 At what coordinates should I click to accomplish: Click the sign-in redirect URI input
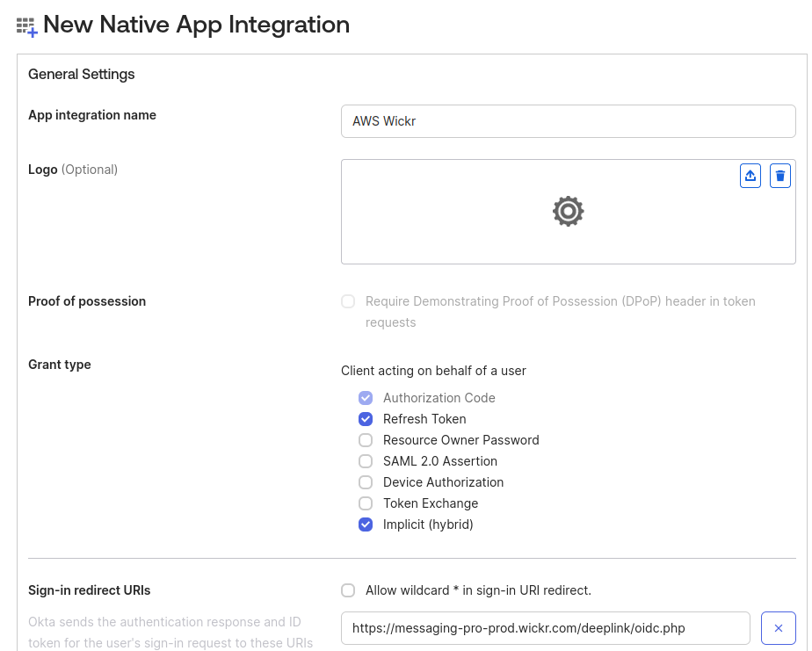pos(546,628)
